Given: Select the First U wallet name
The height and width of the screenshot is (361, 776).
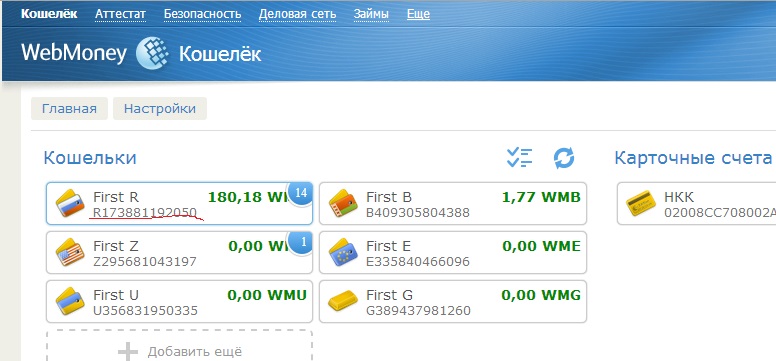Looking at the screenshot, I should (116, 295).
